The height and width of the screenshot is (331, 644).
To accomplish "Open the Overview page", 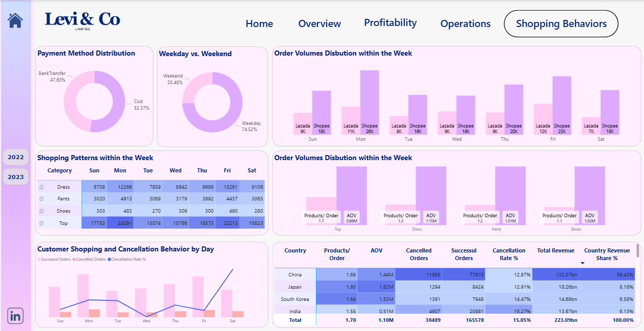I will (x=319, y=24).
